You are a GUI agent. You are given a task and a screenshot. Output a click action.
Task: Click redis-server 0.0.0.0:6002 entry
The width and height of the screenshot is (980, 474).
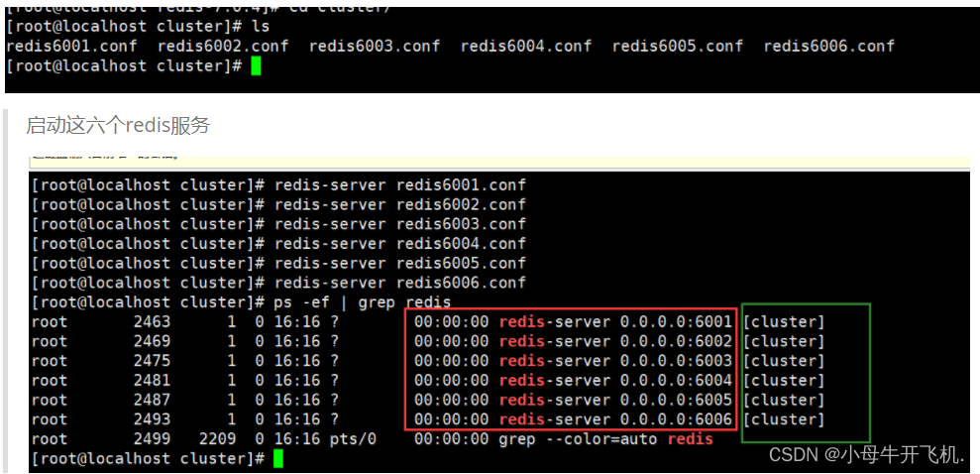click(615, 341)
